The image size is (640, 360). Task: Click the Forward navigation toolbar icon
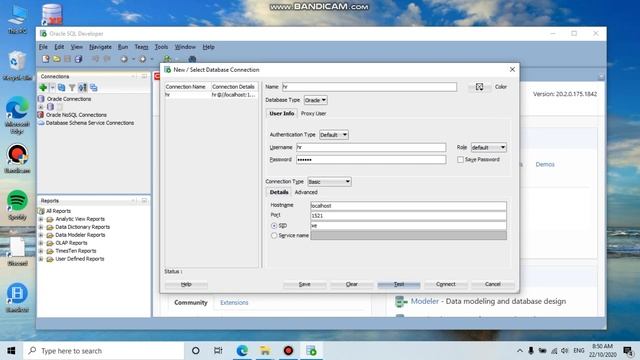coord(143,59)
